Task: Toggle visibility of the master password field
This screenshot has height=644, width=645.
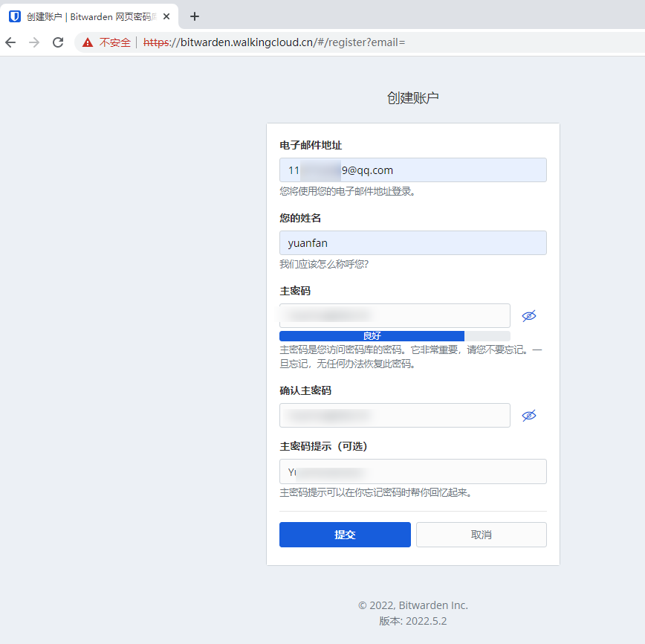Action: coord(529,315)
